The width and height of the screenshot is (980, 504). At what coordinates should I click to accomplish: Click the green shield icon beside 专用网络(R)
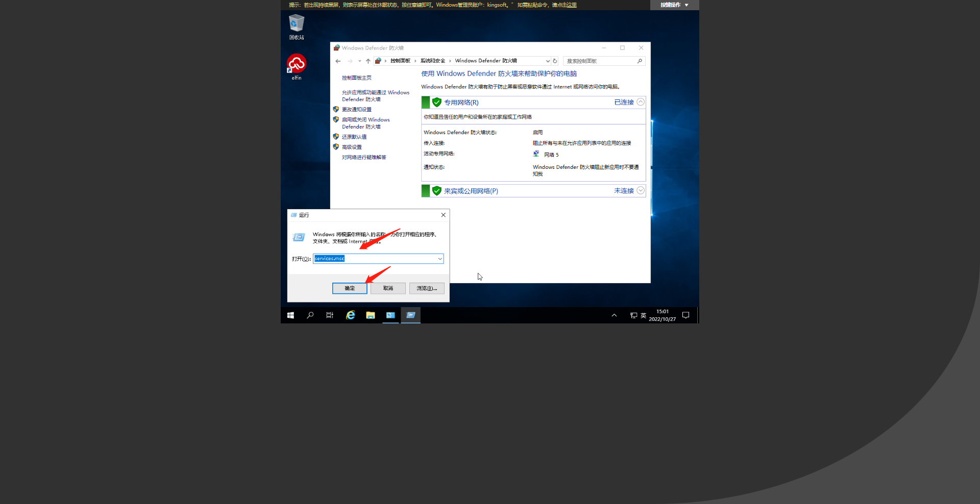(436, 103)
